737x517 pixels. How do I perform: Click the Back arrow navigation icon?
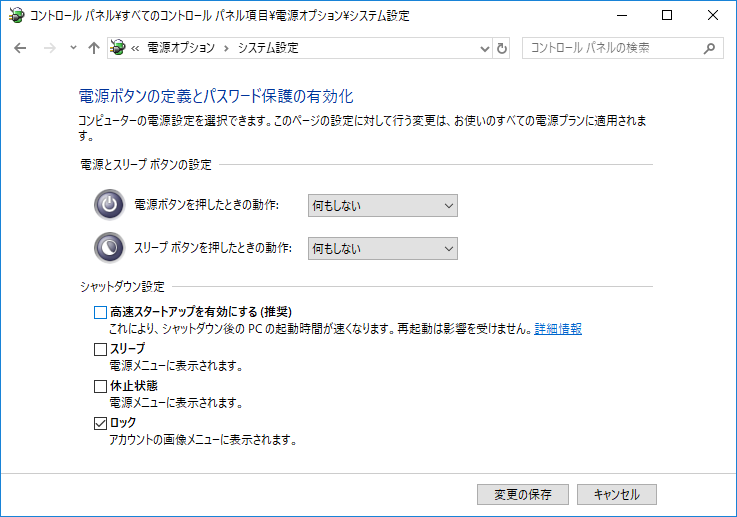click(x=20, y=48)
